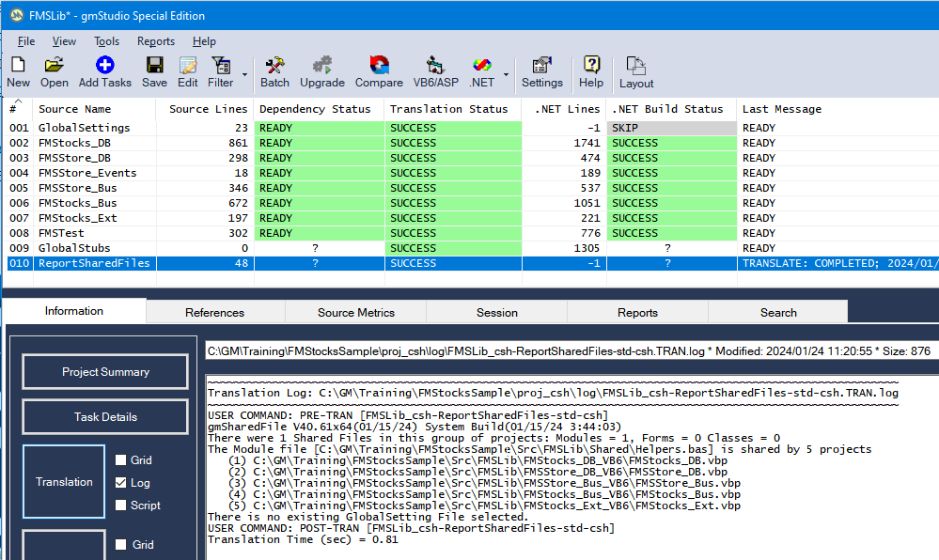Run the Batch tool icon
The image size is (939, 560).
[275, 66]
